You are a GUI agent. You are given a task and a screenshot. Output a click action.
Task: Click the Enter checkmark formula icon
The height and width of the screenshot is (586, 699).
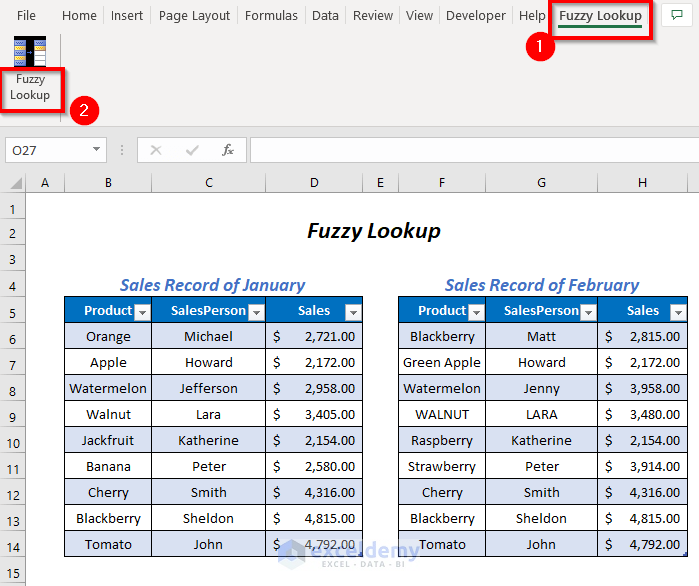[x=192, y=150]
